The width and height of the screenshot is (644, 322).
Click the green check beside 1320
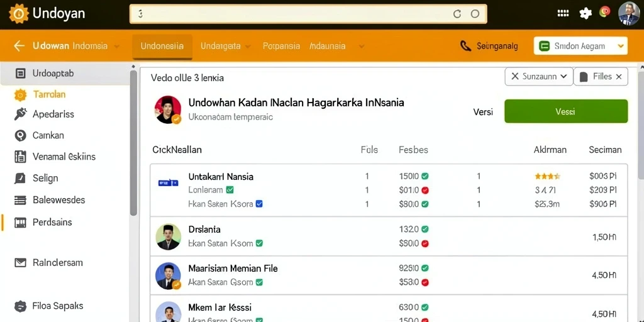coord(425,229)
